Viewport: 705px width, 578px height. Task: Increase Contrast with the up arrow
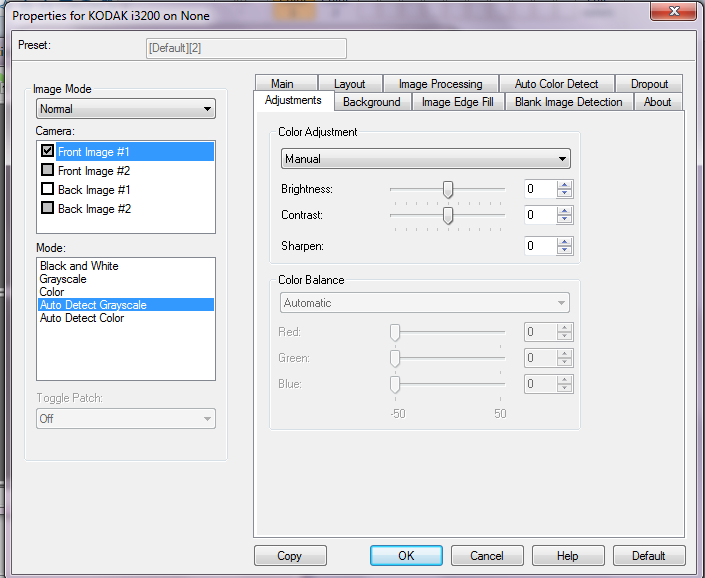564,211
